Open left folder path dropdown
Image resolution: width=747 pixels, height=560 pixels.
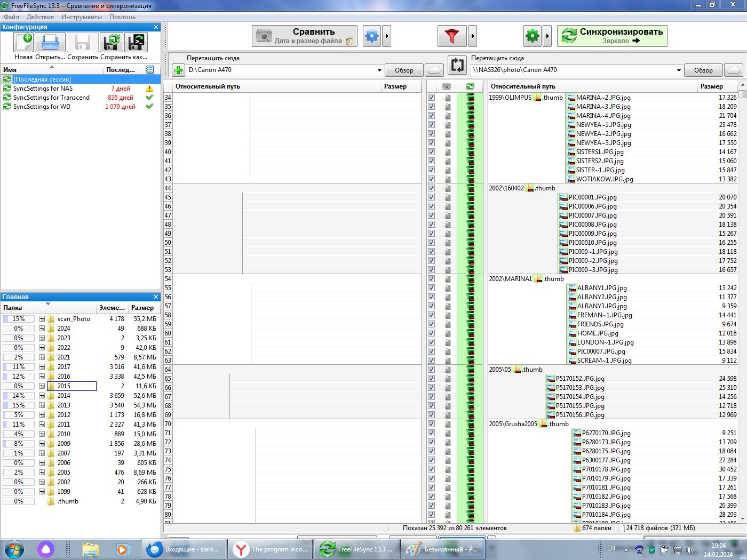pos(379,70)
